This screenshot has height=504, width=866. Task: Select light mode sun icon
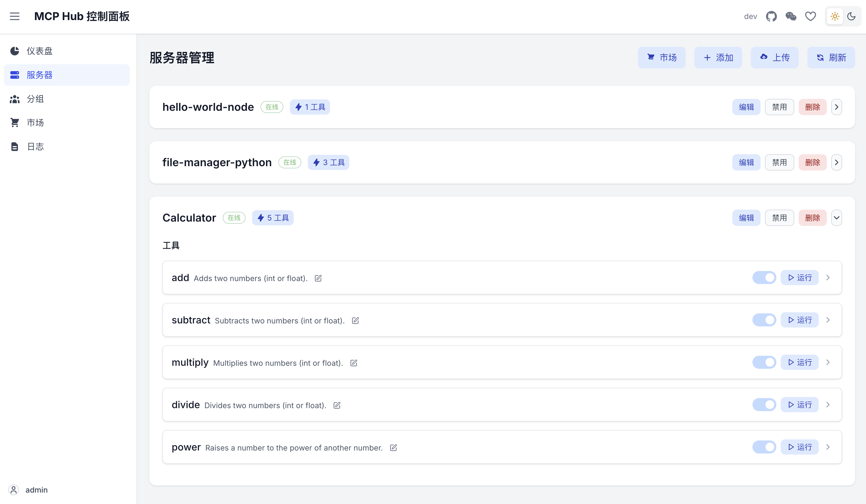click(835, 16)
